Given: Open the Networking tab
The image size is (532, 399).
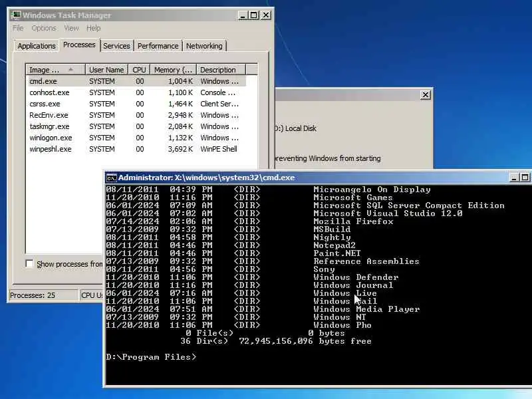Looking at the screenshot, I should point(204,46).
